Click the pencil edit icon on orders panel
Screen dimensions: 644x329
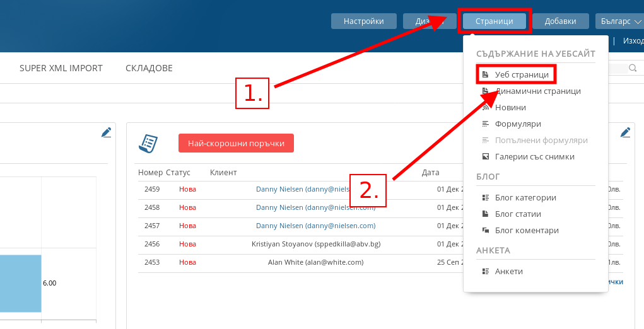point(625,132)
